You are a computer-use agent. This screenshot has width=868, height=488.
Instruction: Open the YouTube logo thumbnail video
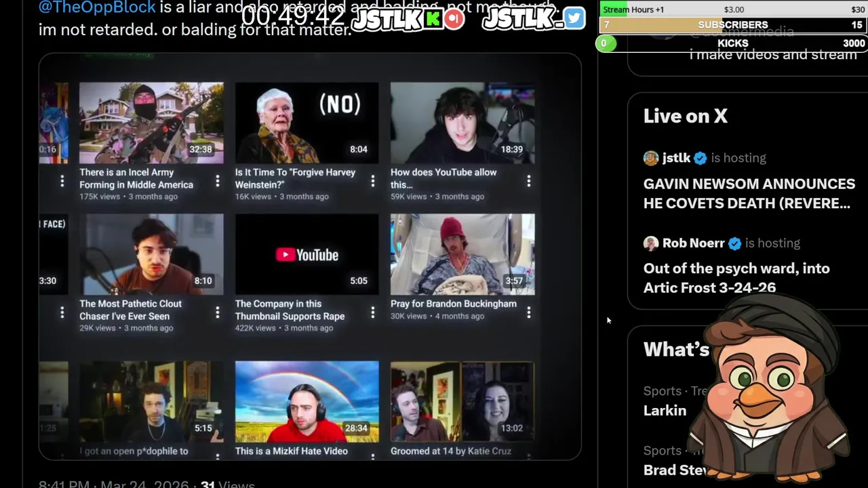coord(307,254)
